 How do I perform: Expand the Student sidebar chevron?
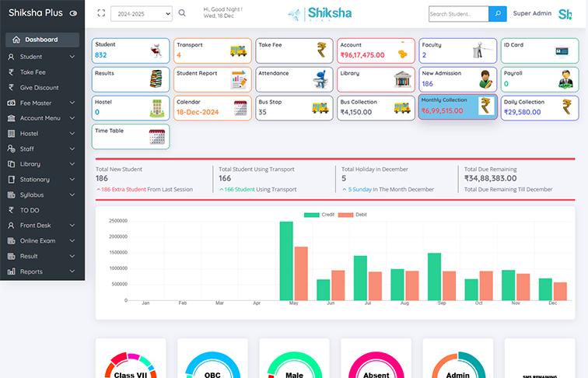72,57
